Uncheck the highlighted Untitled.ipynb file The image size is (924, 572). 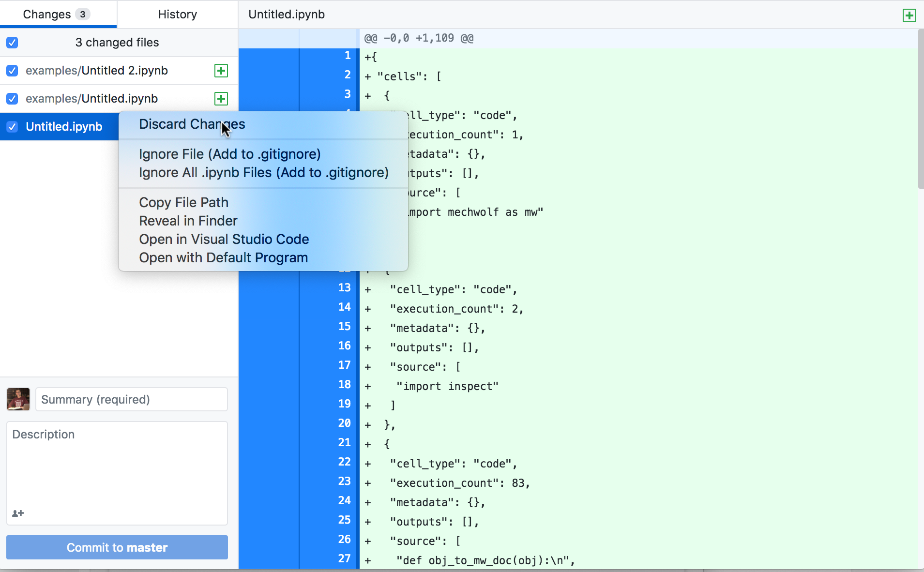pos(12,127)
